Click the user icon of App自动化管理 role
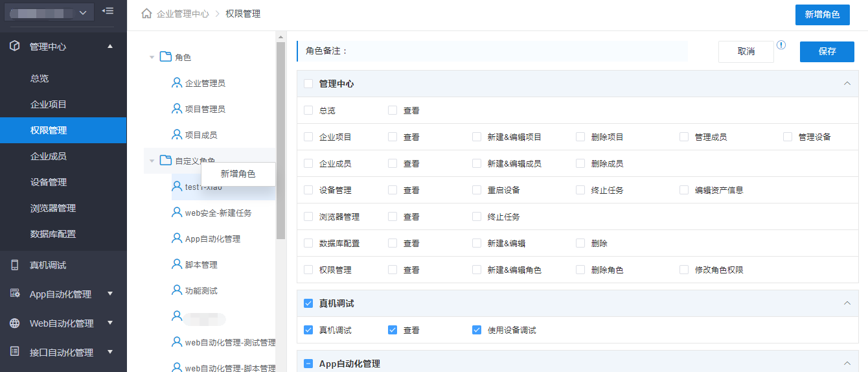This screenshot has width=868, height=372. point(177,238)
